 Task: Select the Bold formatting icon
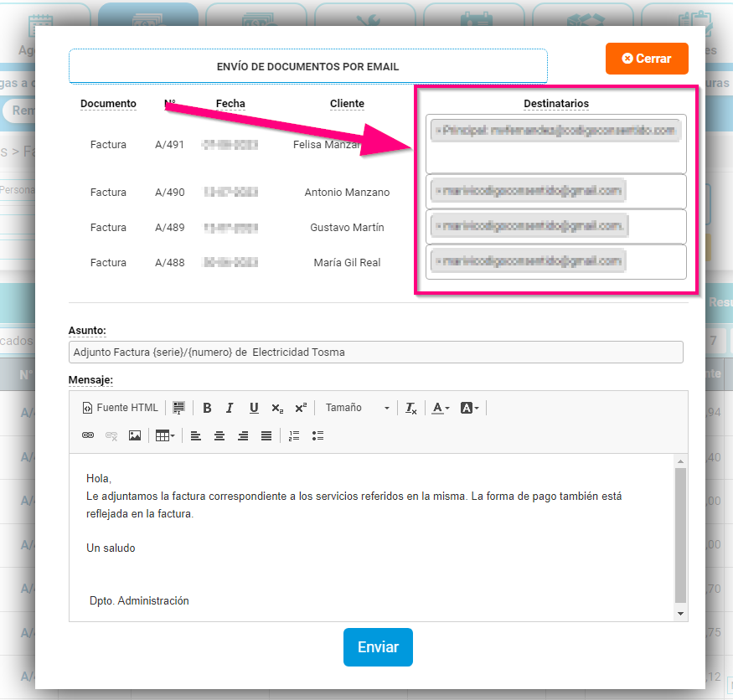point(207,408)
